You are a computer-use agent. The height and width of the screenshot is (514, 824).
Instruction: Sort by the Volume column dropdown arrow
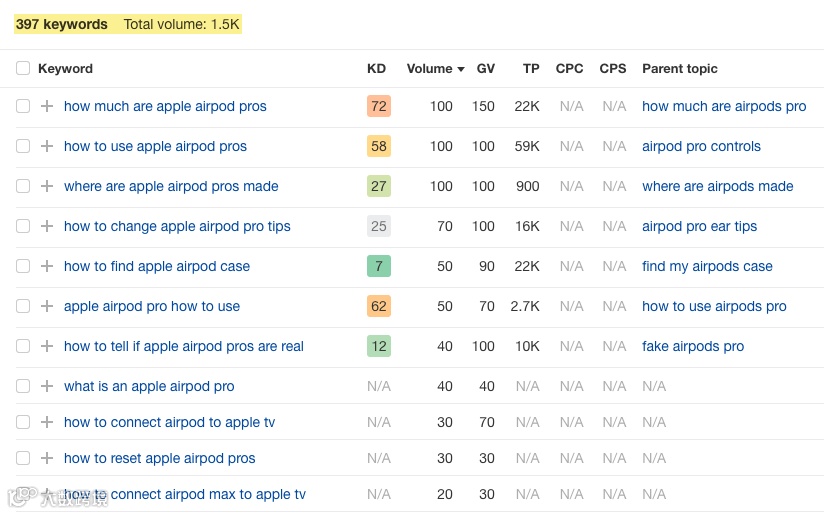click(x=461, y=70)
